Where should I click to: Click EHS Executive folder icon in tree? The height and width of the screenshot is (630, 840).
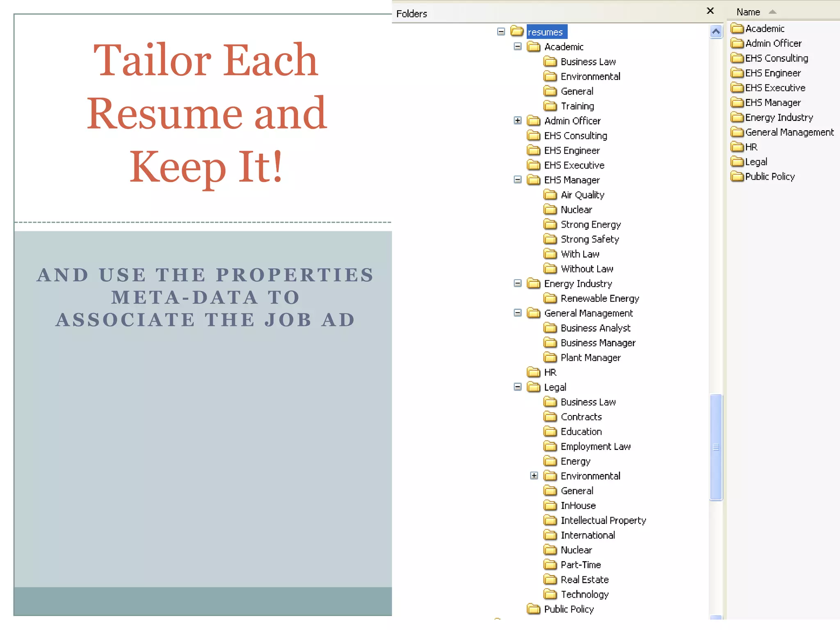tap(534, 165)
